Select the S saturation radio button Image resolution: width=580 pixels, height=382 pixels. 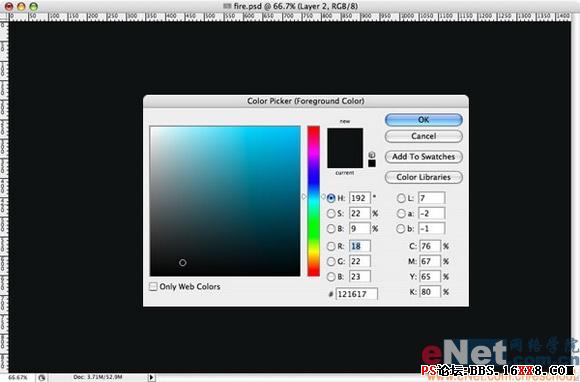[x=331, y=213]
